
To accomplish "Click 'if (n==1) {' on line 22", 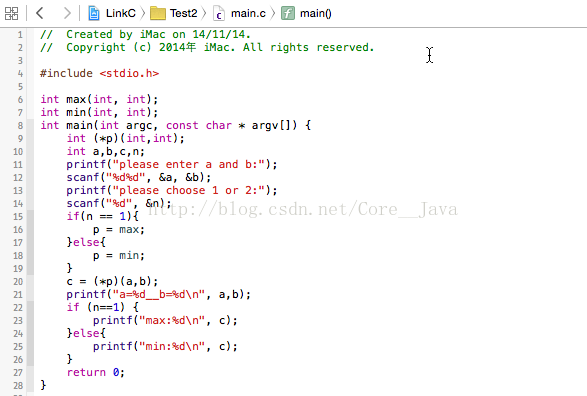I will [x=103, y=308].
